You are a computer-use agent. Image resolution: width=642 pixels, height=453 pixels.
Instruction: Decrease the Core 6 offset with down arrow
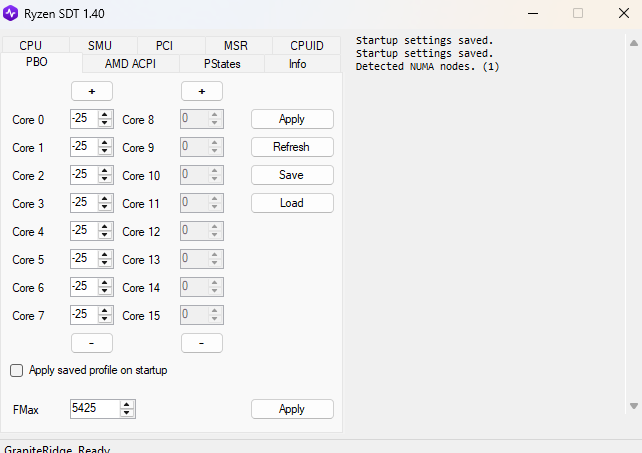105,291
